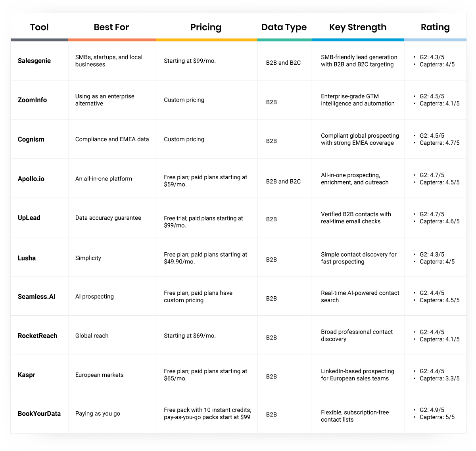Click ZoomInfo's 'Capterra: 4.1/5' rating
The height and width of the screenshot is (451, 476).
click(440, 104)
